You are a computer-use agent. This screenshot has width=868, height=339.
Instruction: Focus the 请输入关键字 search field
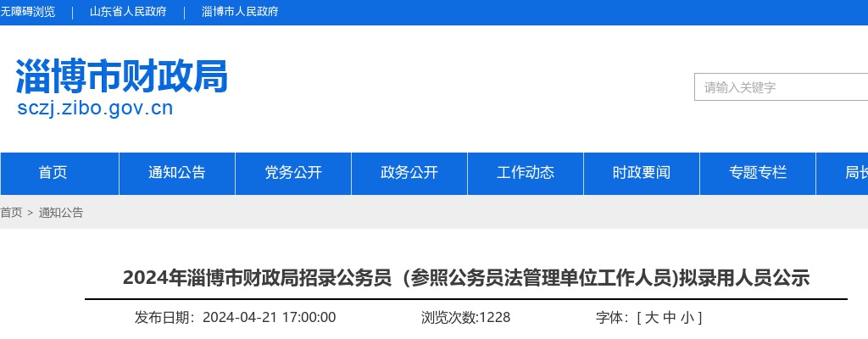click(x=780, y=87)
